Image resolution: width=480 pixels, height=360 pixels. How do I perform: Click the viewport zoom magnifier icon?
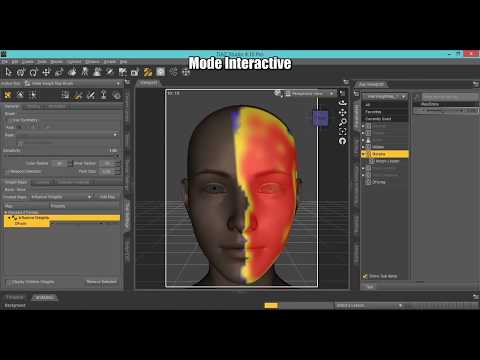[x=342, y=122]
